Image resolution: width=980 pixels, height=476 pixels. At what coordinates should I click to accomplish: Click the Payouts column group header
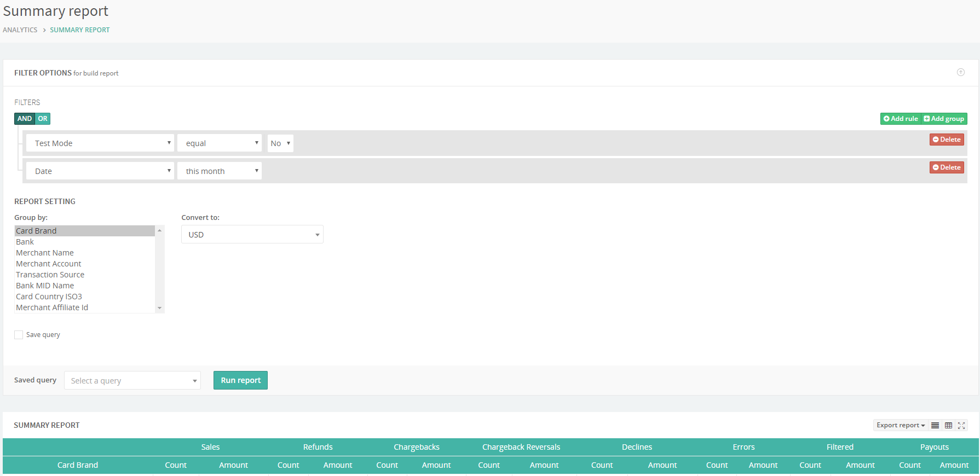[x=935, y=447]
